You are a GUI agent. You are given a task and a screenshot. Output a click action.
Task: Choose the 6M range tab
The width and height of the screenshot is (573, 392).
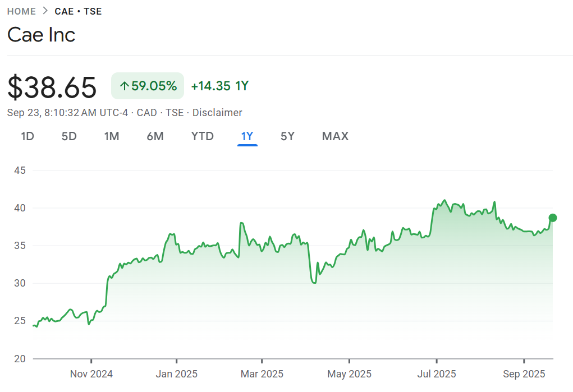[155, 136]
